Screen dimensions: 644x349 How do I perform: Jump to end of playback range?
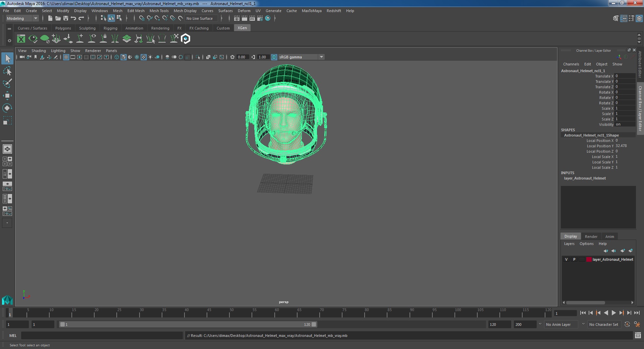click(x=637, y=313)
